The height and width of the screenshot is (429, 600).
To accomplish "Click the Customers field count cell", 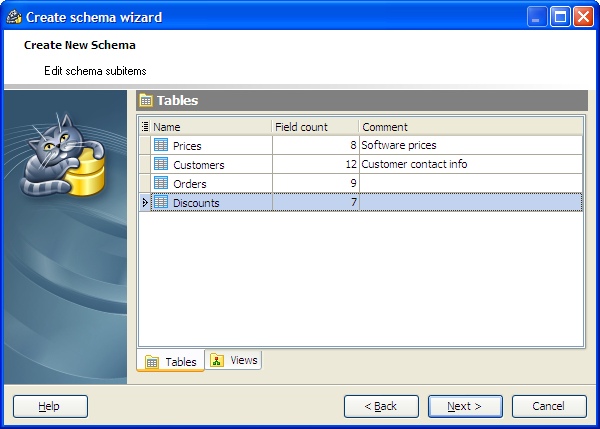I will (315, 165).
